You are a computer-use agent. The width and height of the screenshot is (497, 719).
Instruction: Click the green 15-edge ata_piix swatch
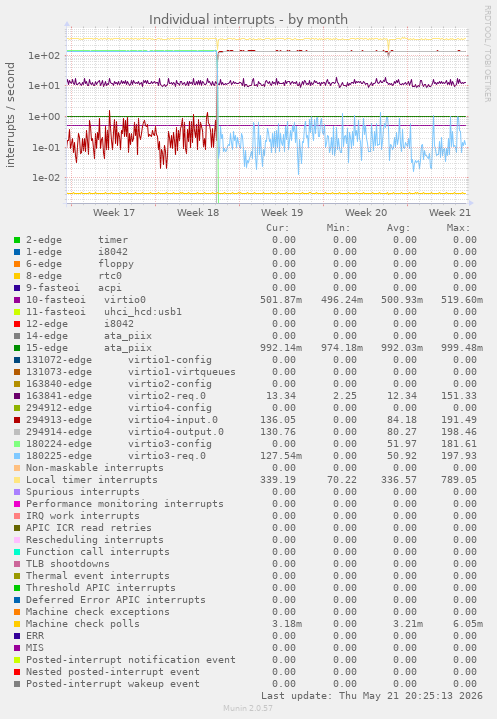coord(17,348)
